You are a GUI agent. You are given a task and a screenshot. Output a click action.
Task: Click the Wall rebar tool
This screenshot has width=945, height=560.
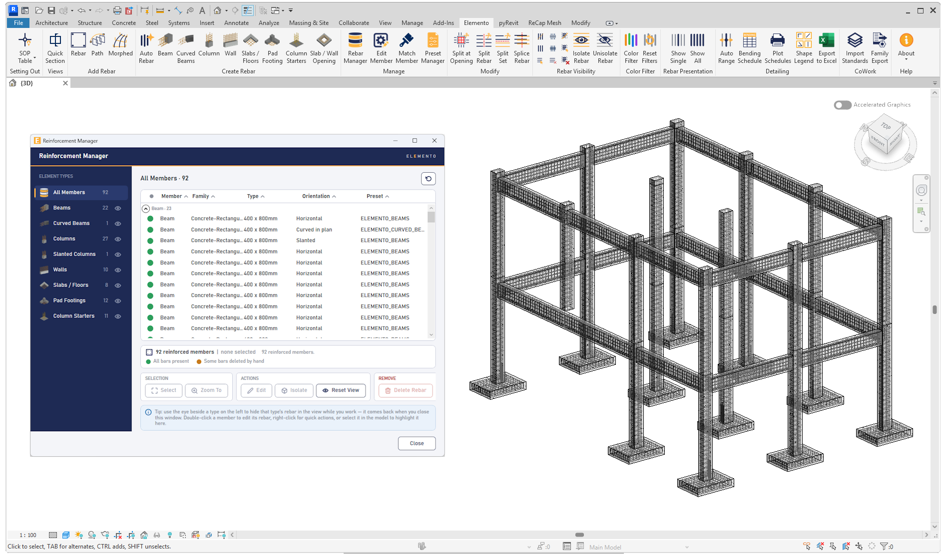(x=230, y=45)
